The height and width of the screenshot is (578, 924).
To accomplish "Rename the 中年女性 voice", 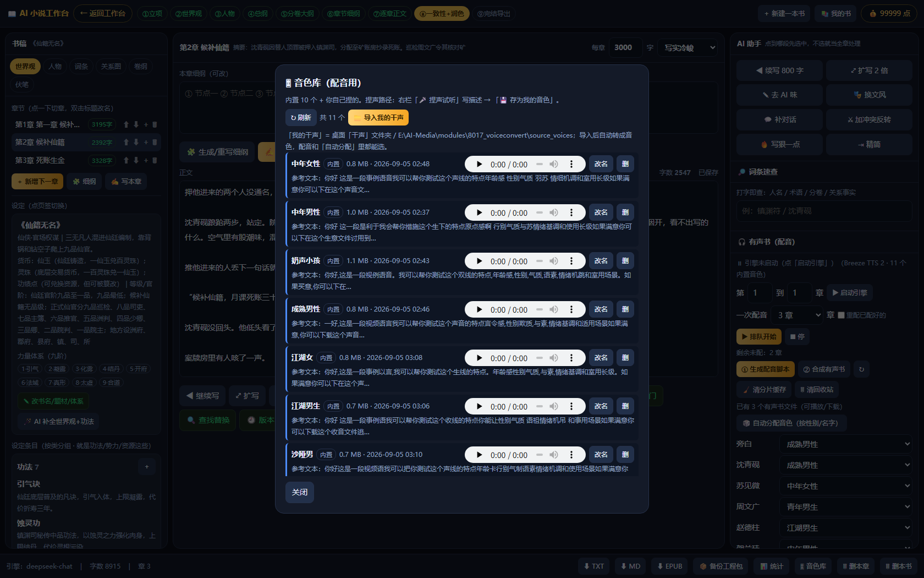I will click(x=601, y=164).
